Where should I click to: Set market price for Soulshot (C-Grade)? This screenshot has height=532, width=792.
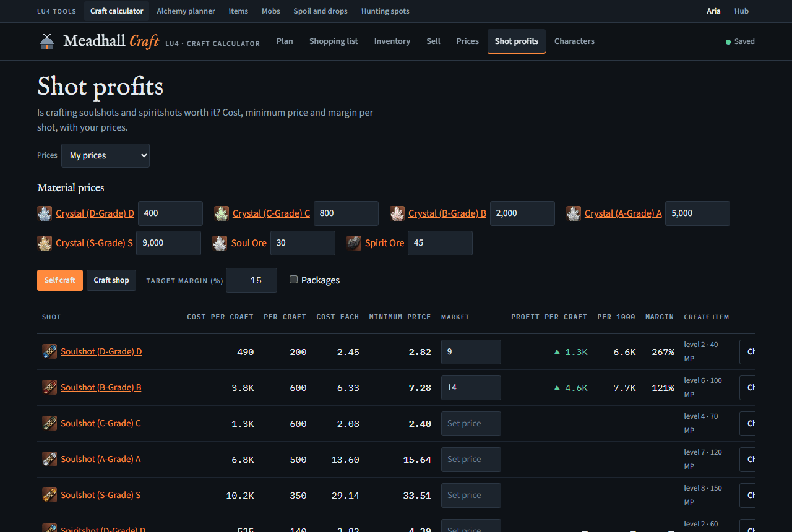tap(471, 424)
